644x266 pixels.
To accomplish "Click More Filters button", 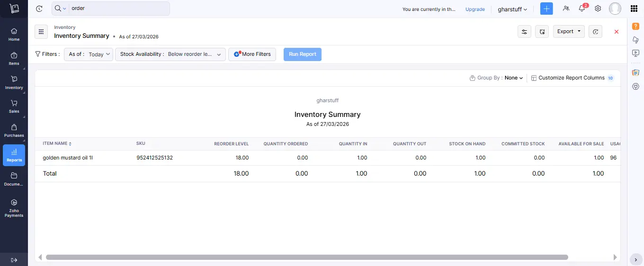I will [252, 54].
